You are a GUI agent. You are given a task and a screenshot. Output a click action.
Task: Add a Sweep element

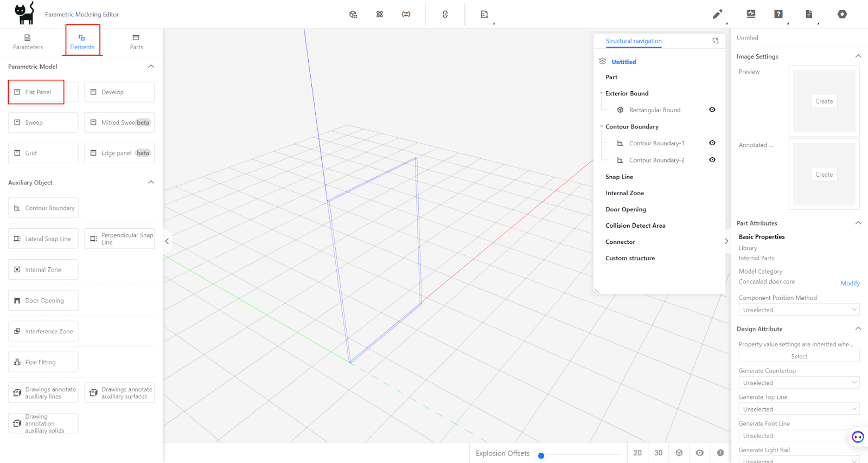point(43,123)
